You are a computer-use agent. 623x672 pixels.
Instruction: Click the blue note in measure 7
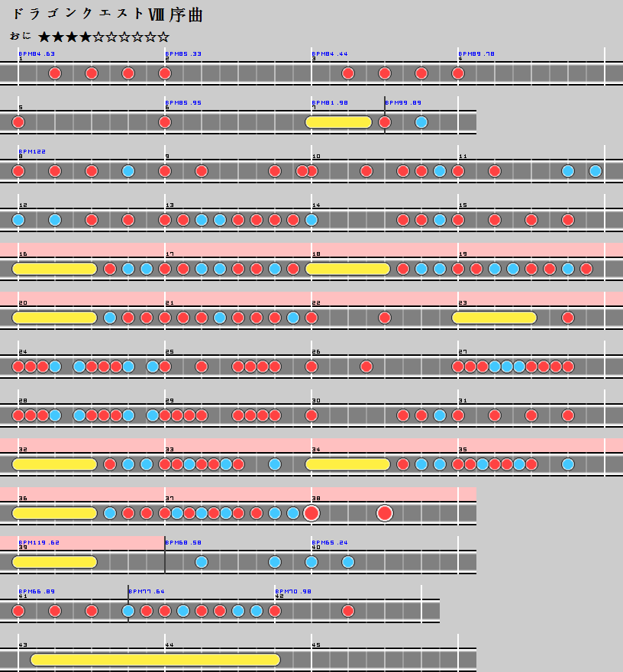click(x=421, y=122)
